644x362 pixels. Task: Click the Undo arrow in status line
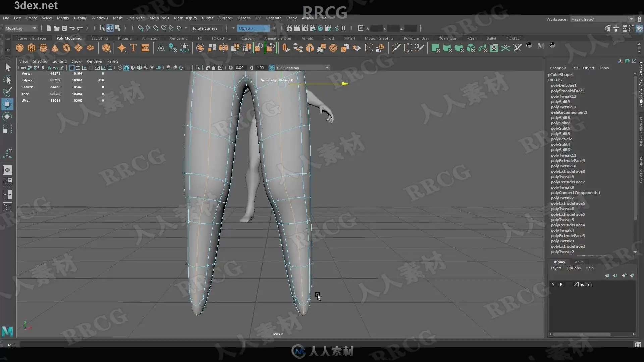72,28
